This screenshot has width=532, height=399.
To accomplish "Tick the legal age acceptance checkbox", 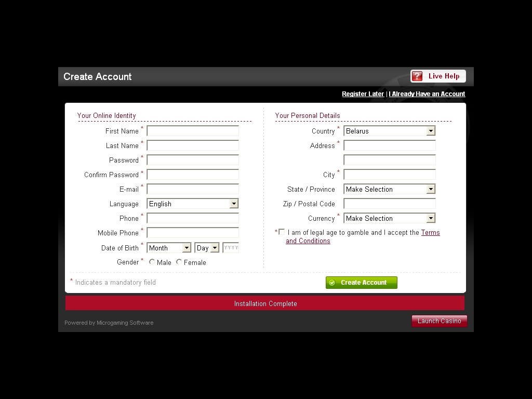I will click(282, 232).
